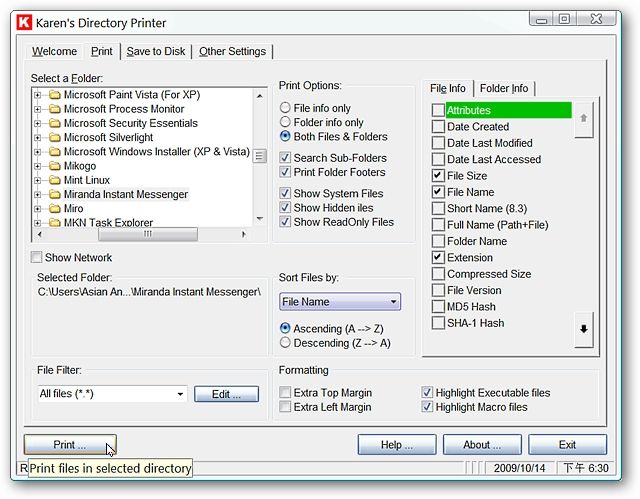640x499 pixels.
Task: Select MKN Task Explorer in folder tree
Action: (108, 222)
